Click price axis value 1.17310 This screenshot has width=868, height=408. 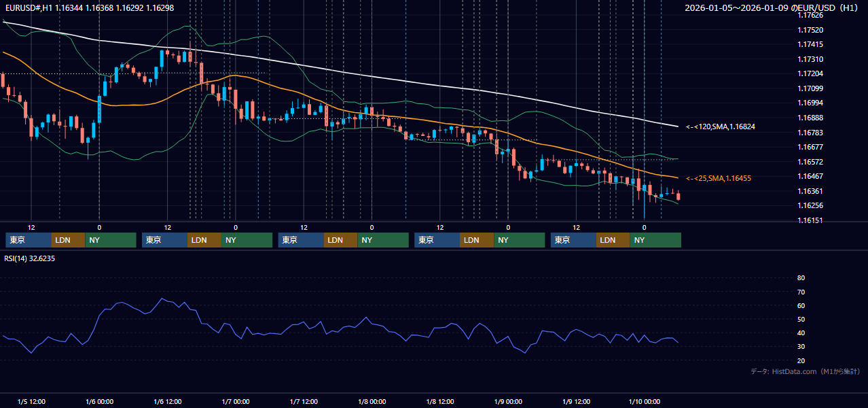click(x=810, y=59)
